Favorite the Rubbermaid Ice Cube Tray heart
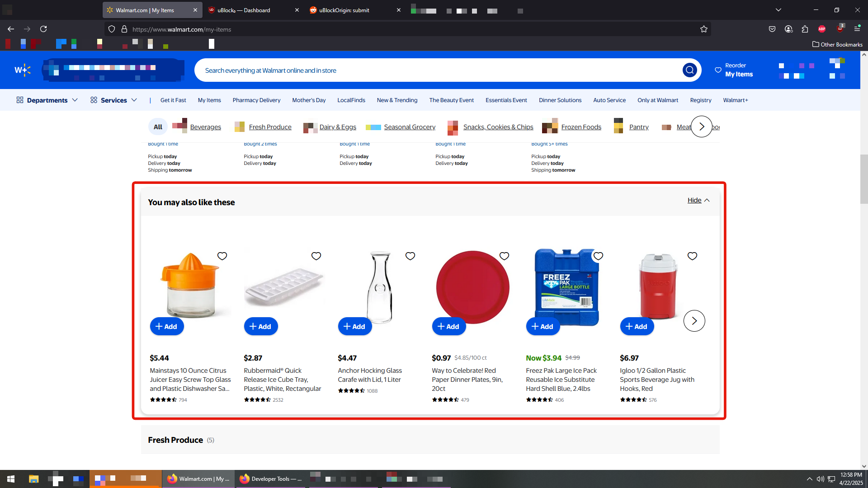 (316, 256)
